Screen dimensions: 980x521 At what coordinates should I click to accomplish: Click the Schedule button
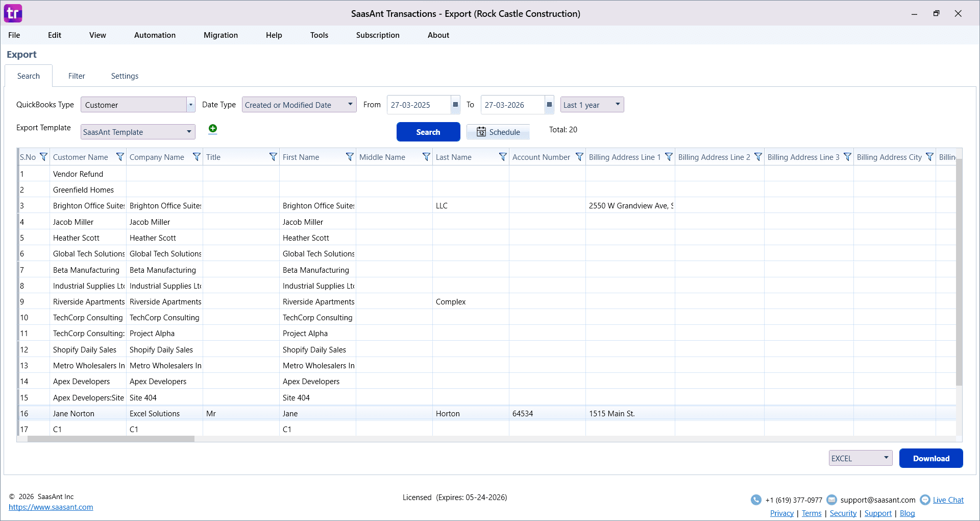click(x=498, y=132)
